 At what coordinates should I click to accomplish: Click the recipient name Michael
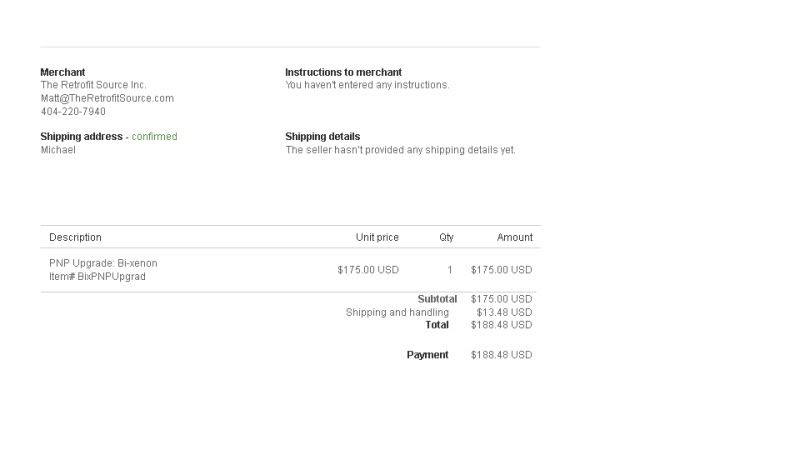coord(58,150)
